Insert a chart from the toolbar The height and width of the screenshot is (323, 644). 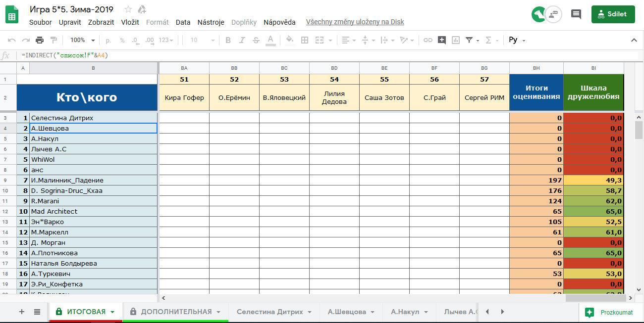[x=455, y=40]
